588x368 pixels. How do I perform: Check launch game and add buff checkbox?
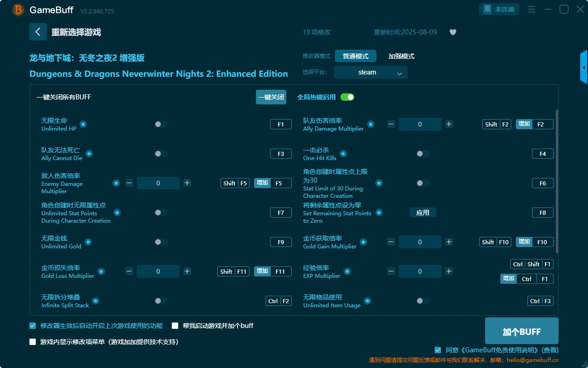tap(175, 326)
